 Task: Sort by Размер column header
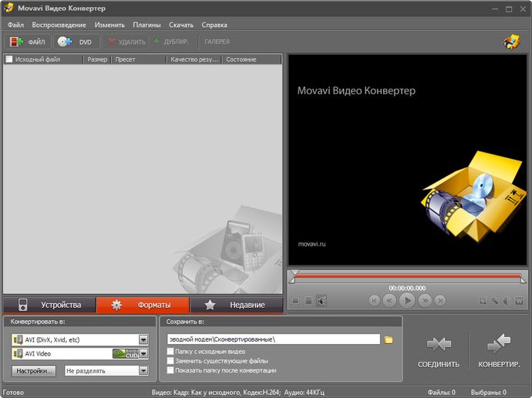tap(97, 59)
